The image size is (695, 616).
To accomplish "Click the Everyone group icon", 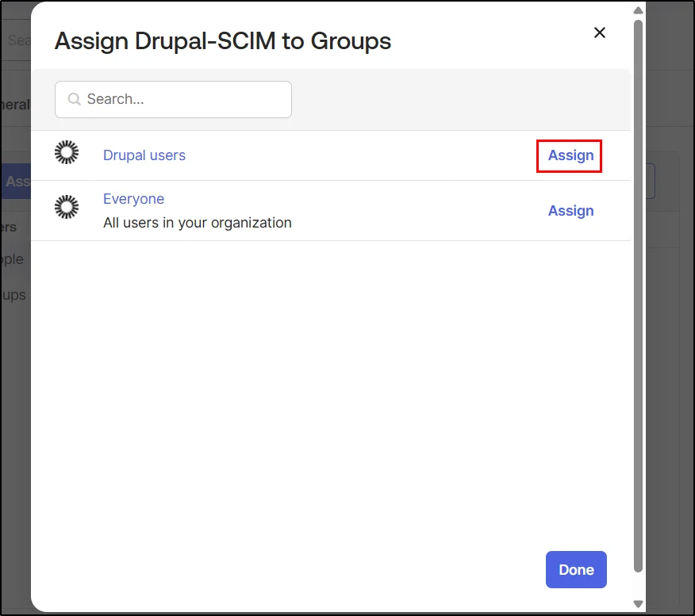I will click(x=67, y=207).
